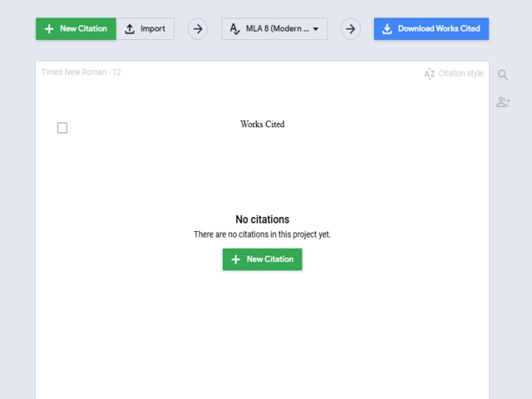Screen dimensions: 532x399
Task: Open the Times New Roman · 12 font setting
Action: (x=81, y=72)
